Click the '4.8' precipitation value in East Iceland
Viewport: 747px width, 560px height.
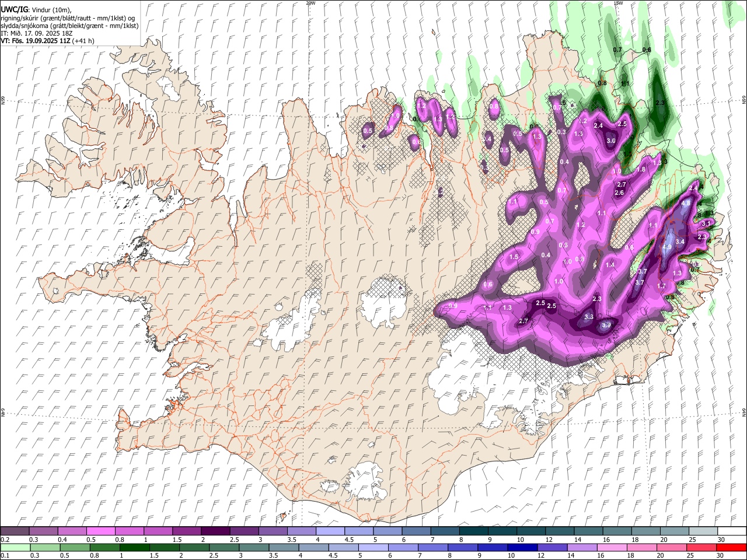(x=686, y=203)
